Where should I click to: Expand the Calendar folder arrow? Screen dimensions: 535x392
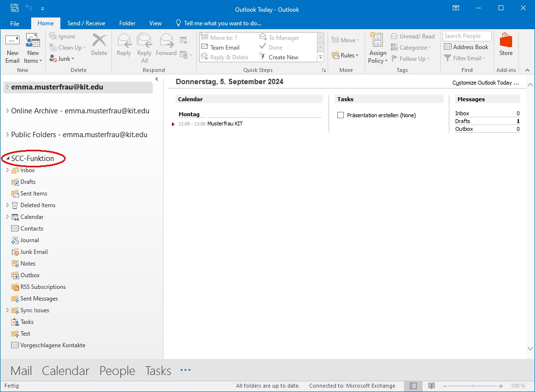[x=8, y=217]
